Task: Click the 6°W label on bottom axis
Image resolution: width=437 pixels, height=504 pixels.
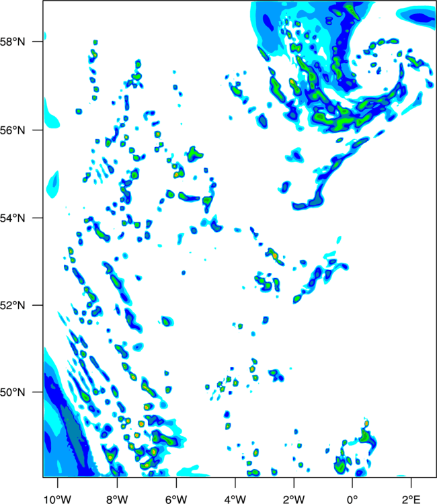Action: click(x=176, y=499)
